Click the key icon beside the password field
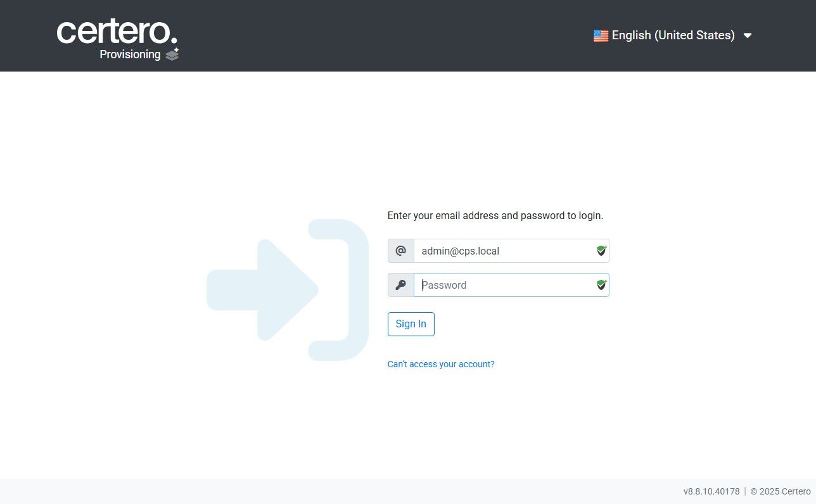This screenshot has width=816, height=504. coord(400,285)
